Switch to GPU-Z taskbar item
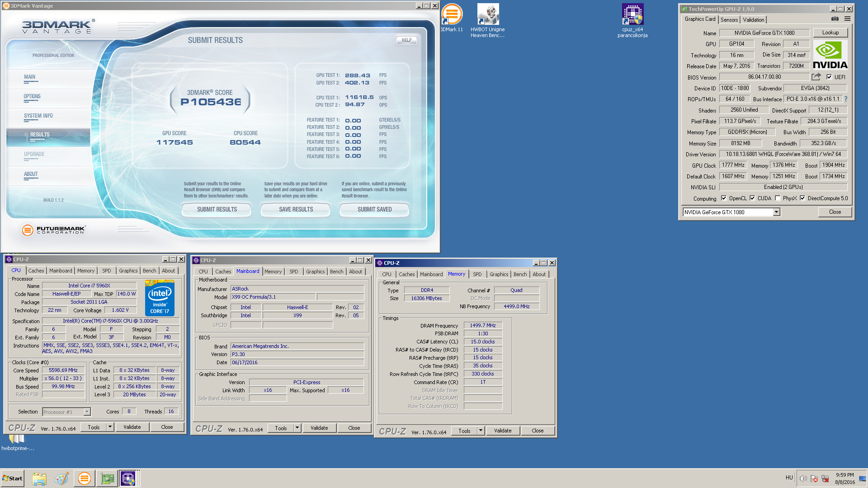This screenshot has width=868, height=488. 107,479
